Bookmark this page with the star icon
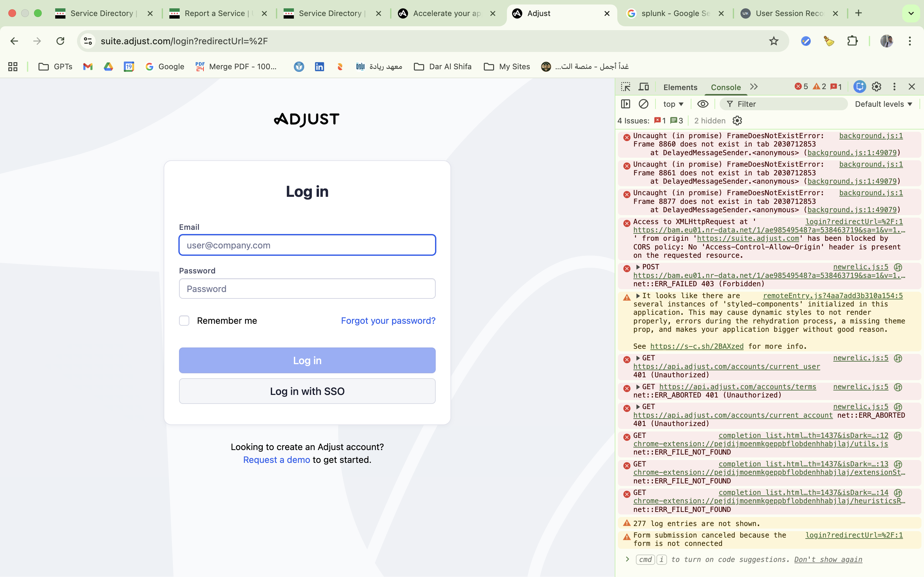This screenshot has height=577, width=924. click(x=774, y=41)
